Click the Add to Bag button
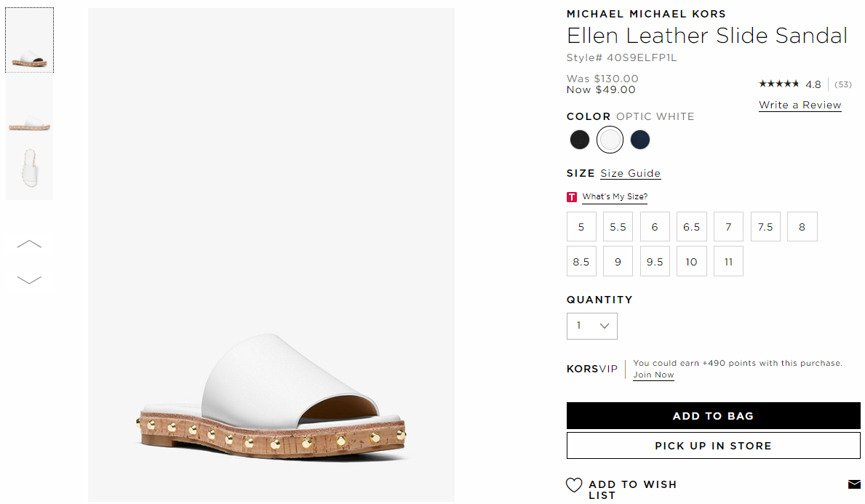 tap(713, 416)
